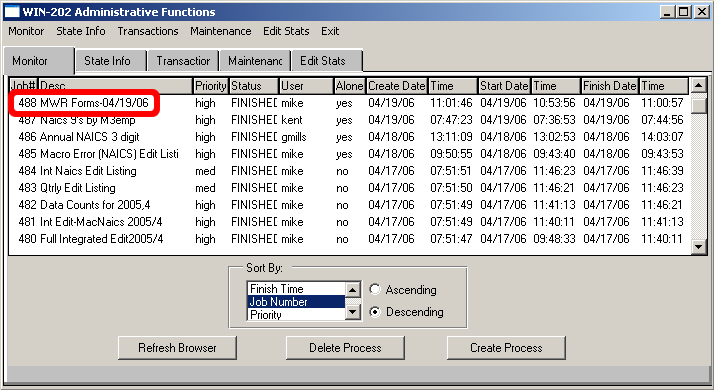This screenshot has height=390, width=714.
Task: Open the Transactions menu
Action: 148,31
